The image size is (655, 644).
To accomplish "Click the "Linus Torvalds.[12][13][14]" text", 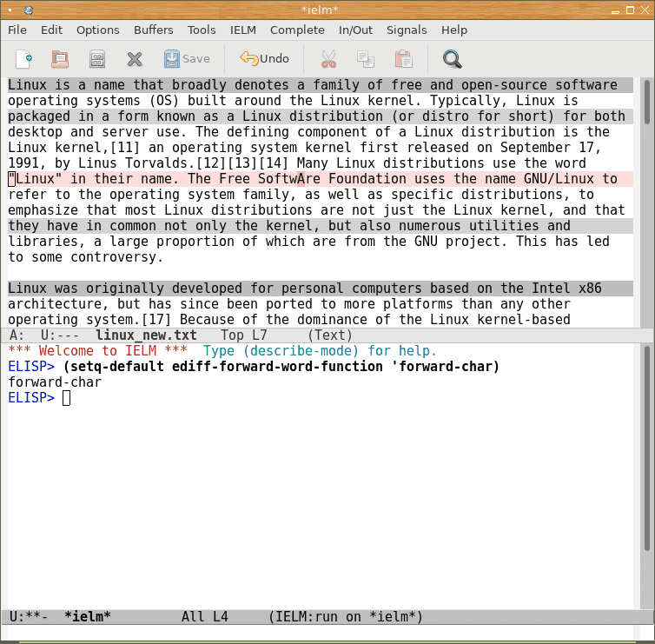I will [x=183, y=163].
